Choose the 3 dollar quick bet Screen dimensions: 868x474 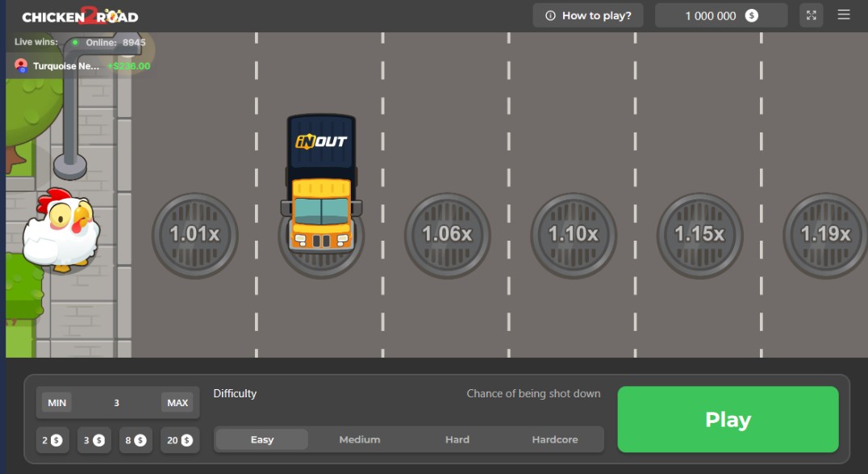94,440
